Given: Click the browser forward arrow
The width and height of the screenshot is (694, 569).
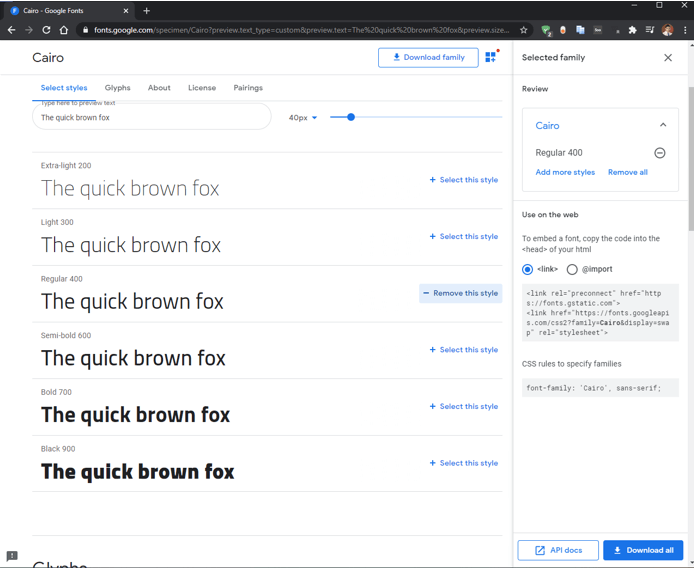Looking at the screenshot, I should pos(29,30).
